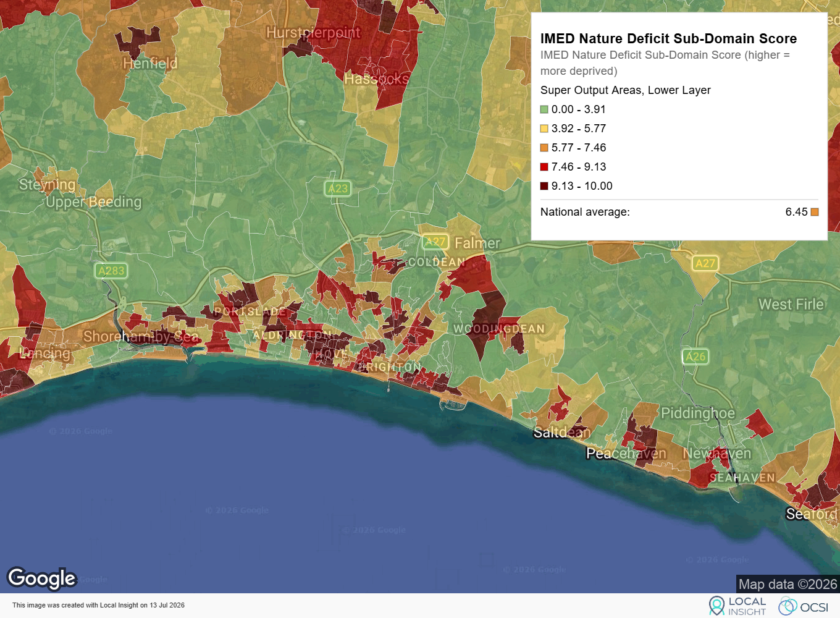
Task: Select the BRIGHTON city label
Action: 390,367
